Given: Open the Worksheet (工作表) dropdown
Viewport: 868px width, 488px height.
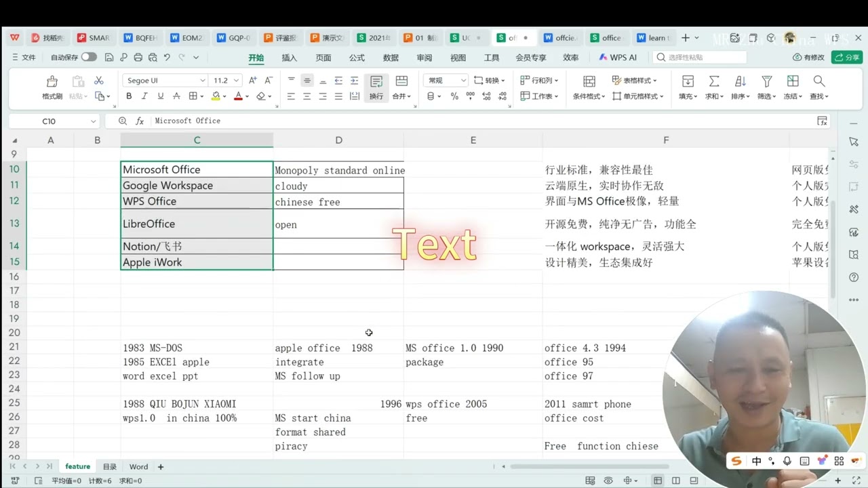Looking at the screenshot, I should pyautogui.click(x=540, y=96).
